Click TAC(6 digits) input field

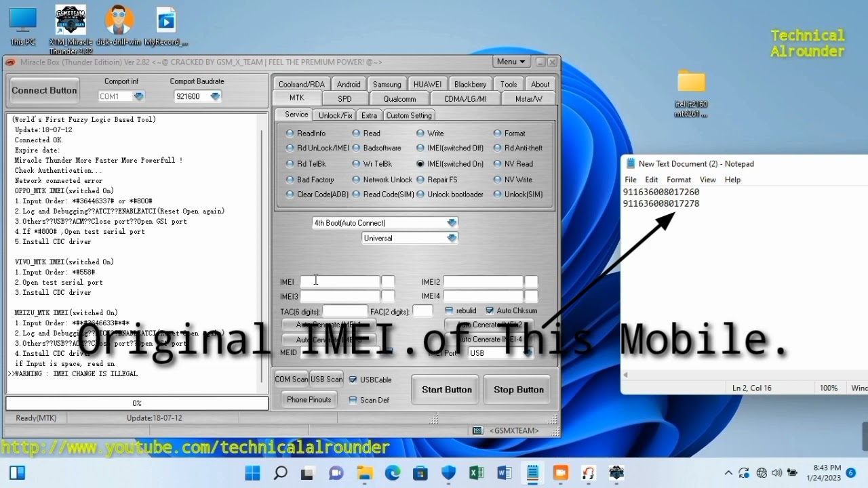click(344, 311)
